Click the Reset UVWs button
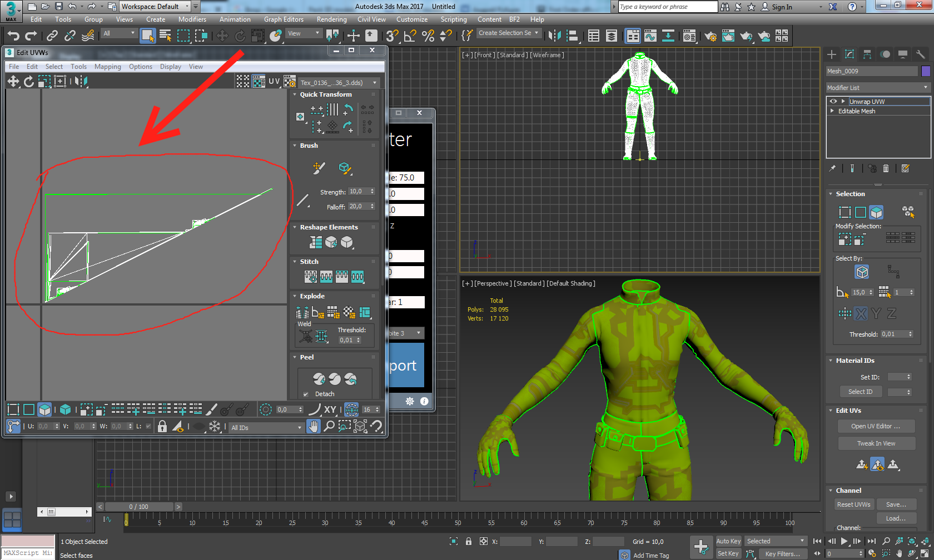This screenshot has width=934, height=560. point(854,504)
